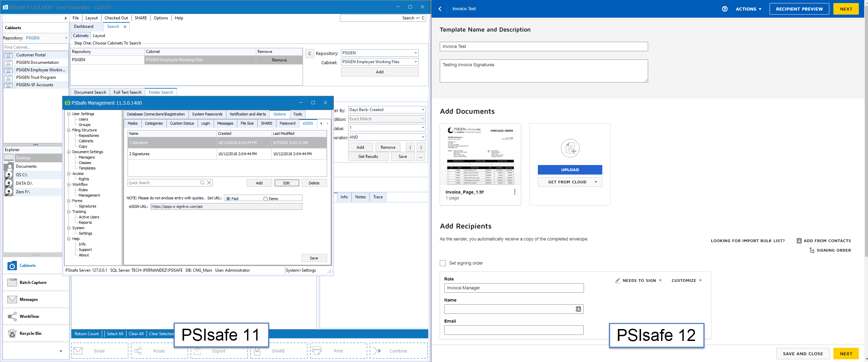The height and width of the screenshot is (362, 868).
Task: Click the Save And Close button
Action: 803,354
